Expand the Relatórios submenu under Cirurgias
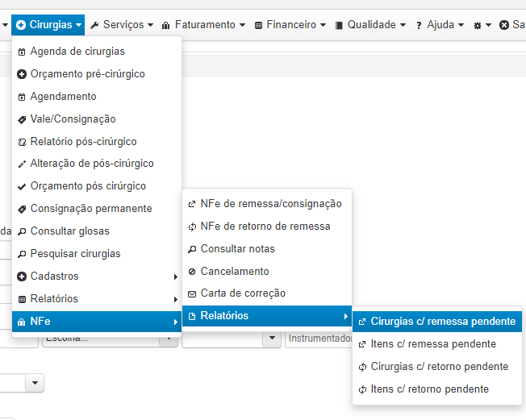 [x=97, y=299]
